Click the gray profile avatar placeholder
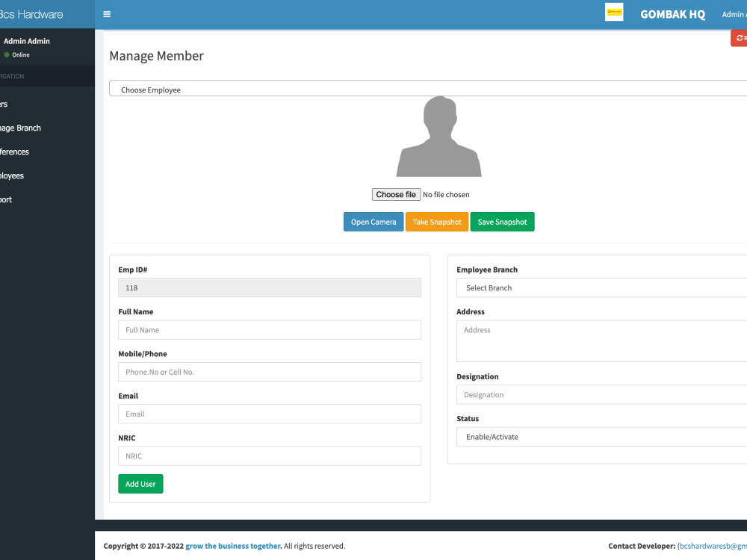The image size is (747, 560). (438, 137)
